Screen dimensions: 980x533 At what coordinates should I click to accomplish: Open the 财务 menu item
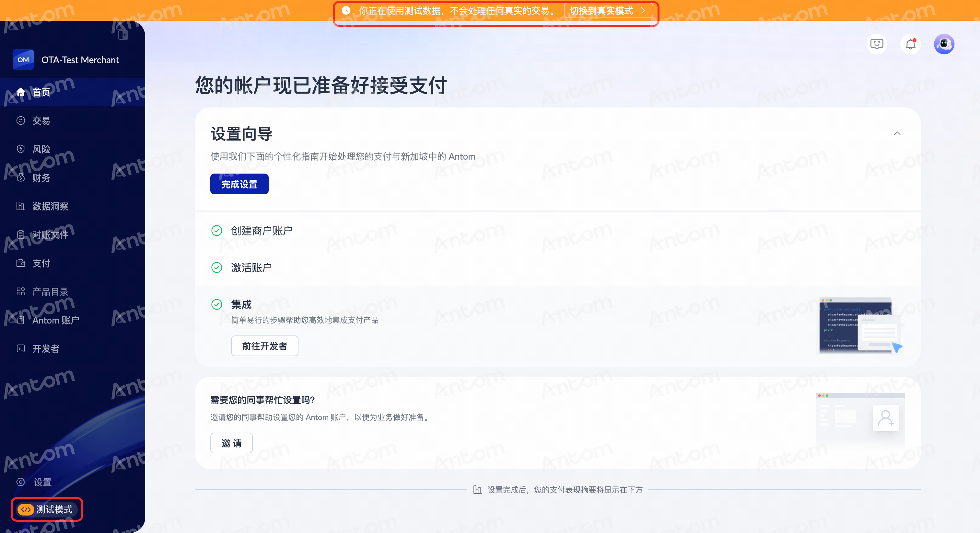point(73,177)
